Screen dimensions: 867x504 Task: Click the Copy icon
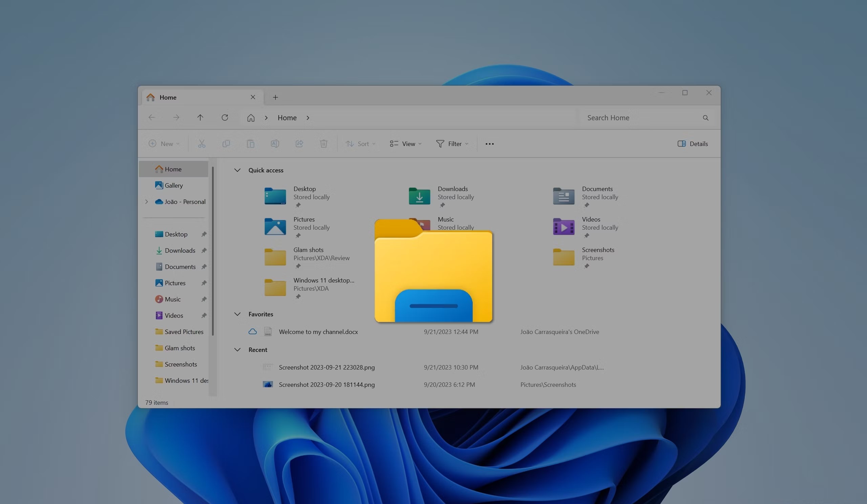[226, 144]
